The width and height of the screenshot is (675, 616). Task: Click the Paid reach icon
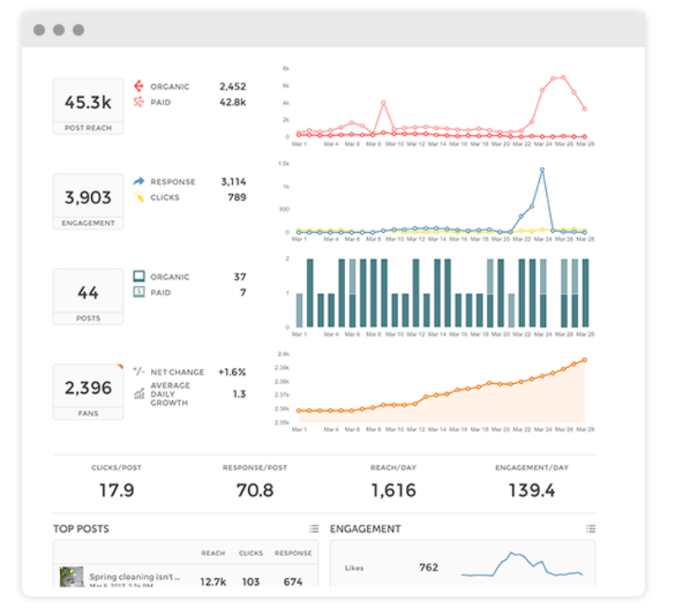(x=138, y=102)
